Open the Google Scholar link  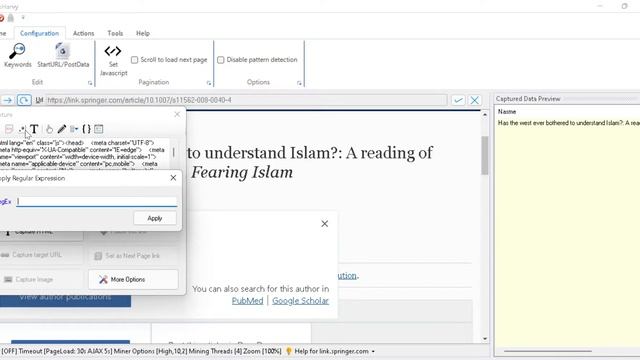tap(300, 301)
